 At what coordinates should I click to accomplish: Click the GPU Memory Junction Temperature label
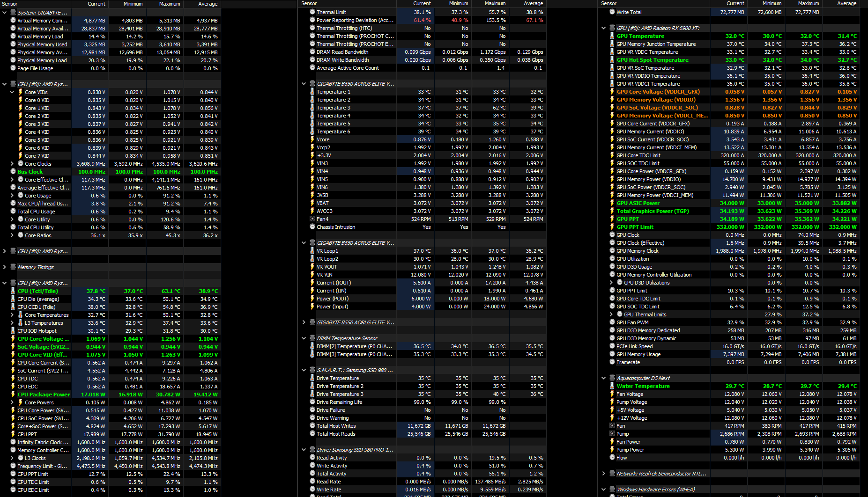pos(656,44)
